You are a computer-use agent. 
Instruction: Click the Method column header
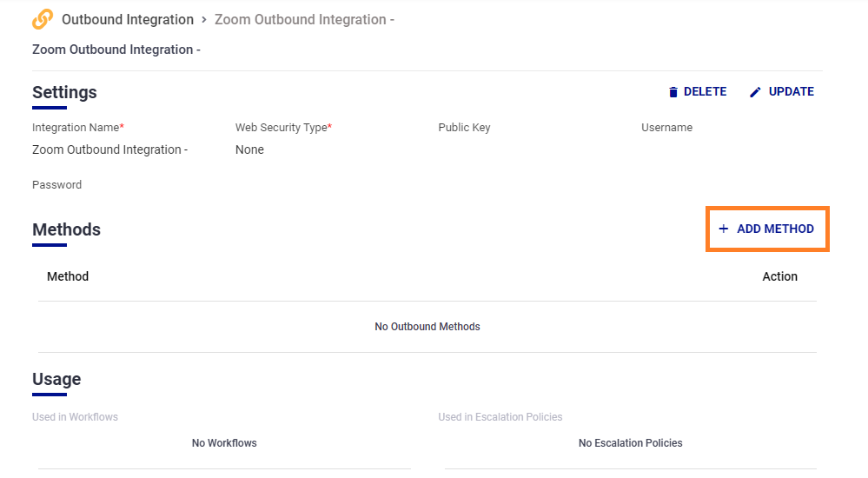pos(68,276)
